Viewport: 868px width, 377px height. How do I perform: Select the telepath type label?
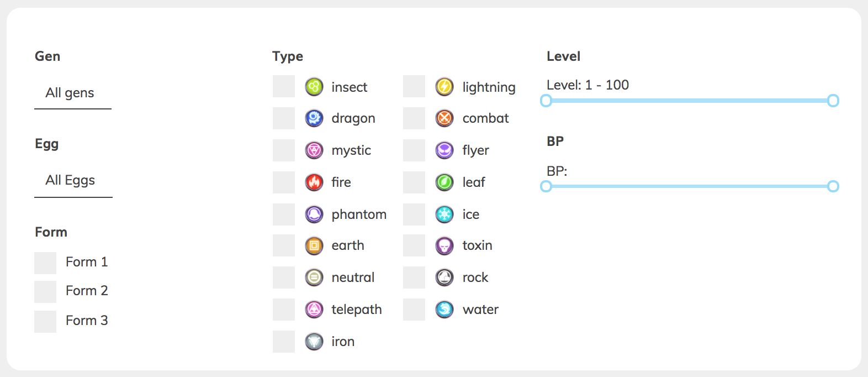click(x=357, y=310)
